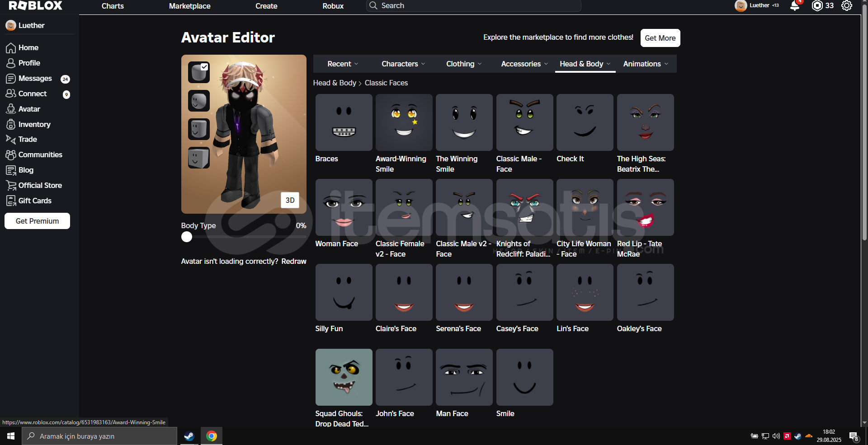
Task: Open the Robux menu
Action: (x=333, y=6)
